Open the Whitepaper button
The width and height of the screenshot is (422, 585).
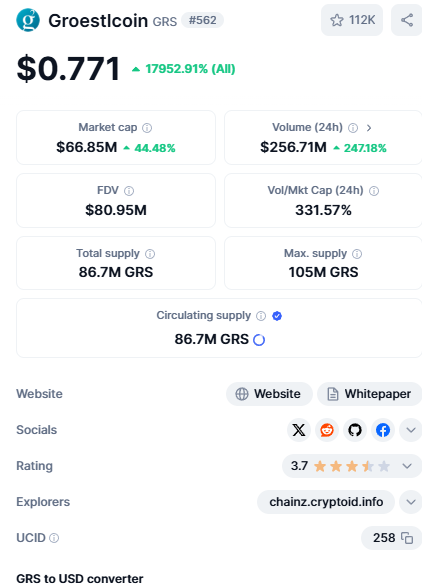[370, 394]
